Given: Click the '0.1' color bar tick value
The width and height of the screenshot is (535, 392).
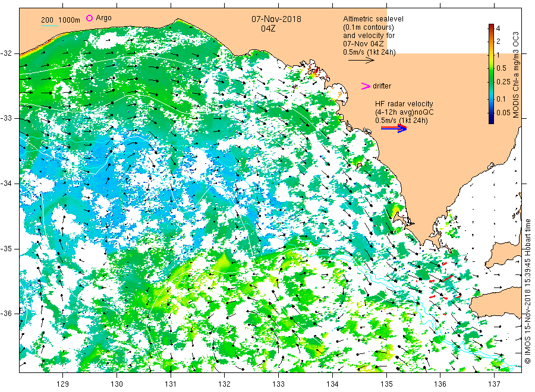Looking at the screenshot, I should pos(501,99).
